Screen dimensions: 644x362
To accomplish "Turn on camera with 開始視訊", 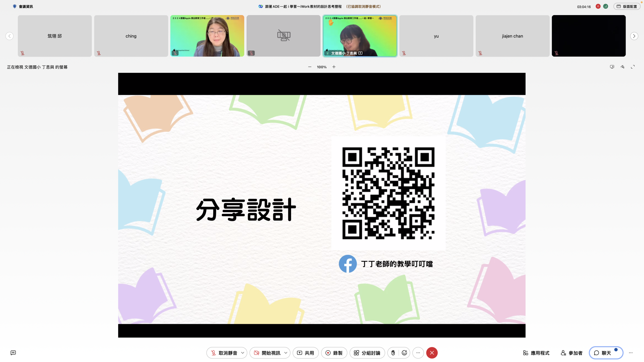I will coord(267,353).
